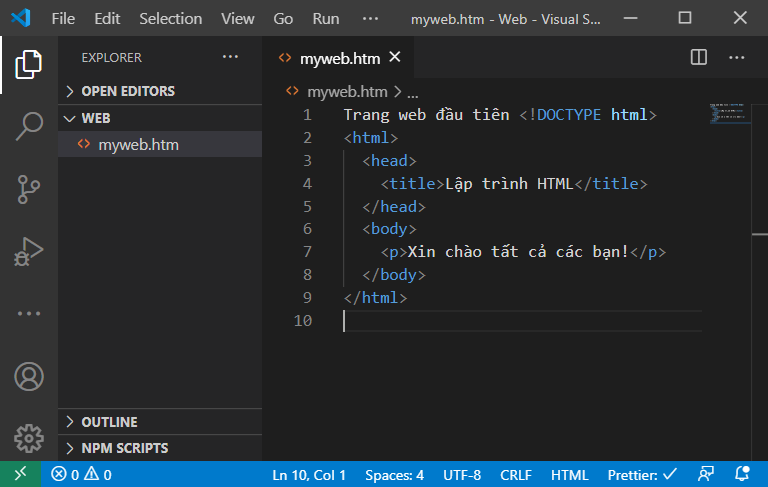Image resolution: width=768 pixels, height=487 pixels.
Task: Change language mode HTML
Action: [x=569, y=475]
